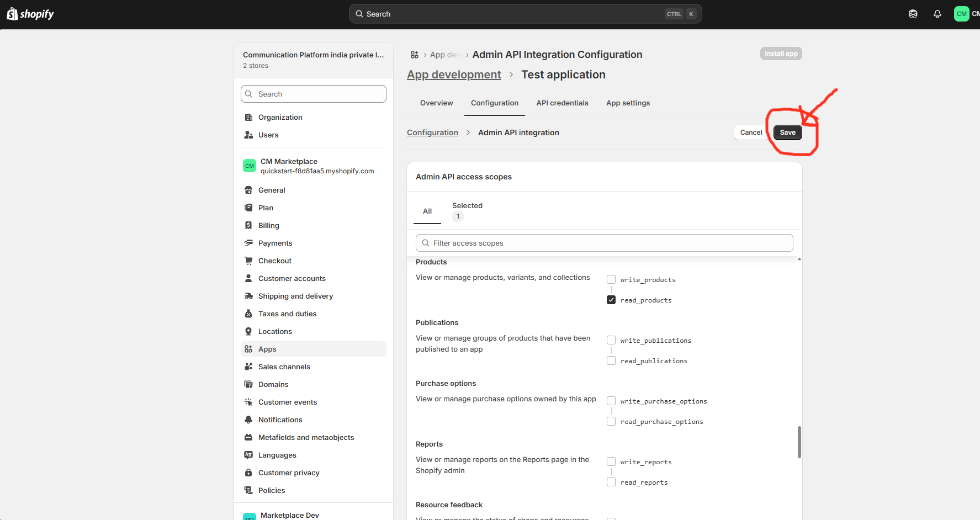Click the apps grid breadcrumb icon
Screen dimensions: 980x520
point(415,55)
